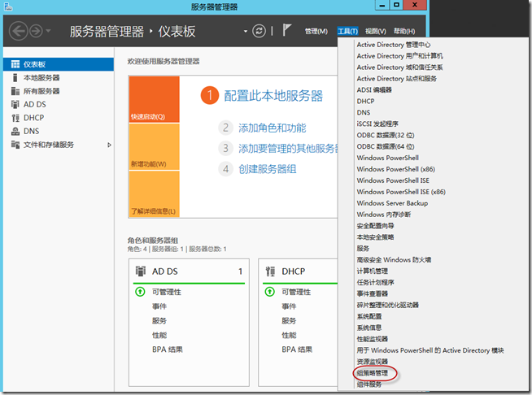The height and width of the screenshot is (395, 532).
Task: Choose Active Directory 域和信任关系 menu entry
Action: click(x=399, y=67)
